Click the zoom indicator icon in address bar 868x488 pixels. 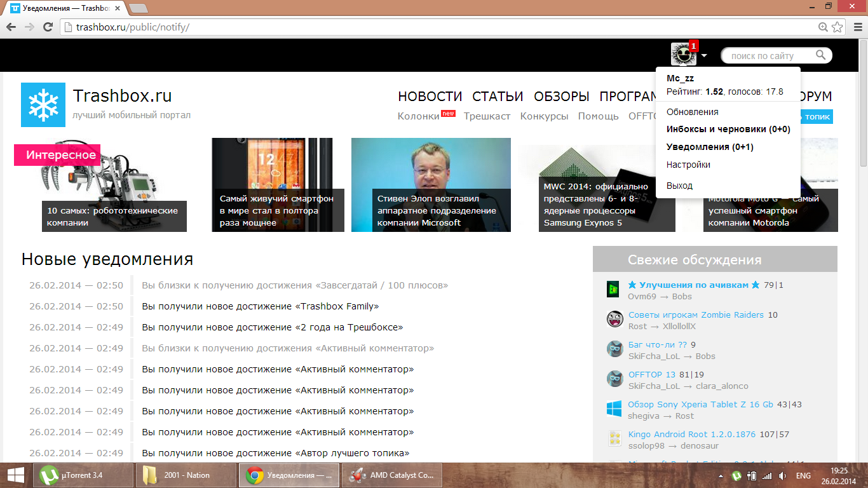[823, 27]
